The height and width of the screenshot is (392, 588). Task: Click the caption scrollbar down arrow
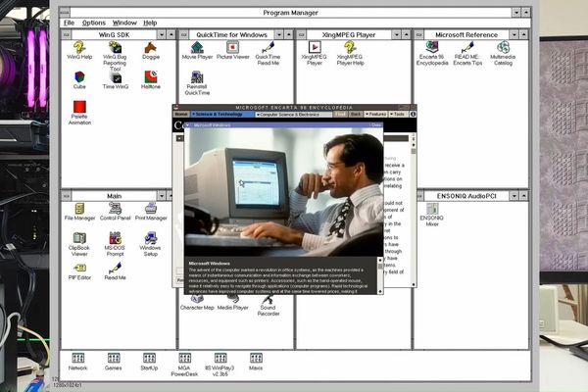click(x=380, y=291)
